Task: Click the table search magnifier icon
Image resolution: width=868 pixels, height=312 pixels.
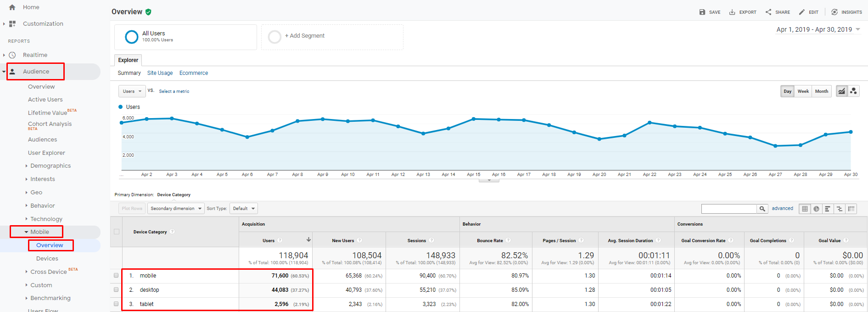Action: [x=762, y=209]
